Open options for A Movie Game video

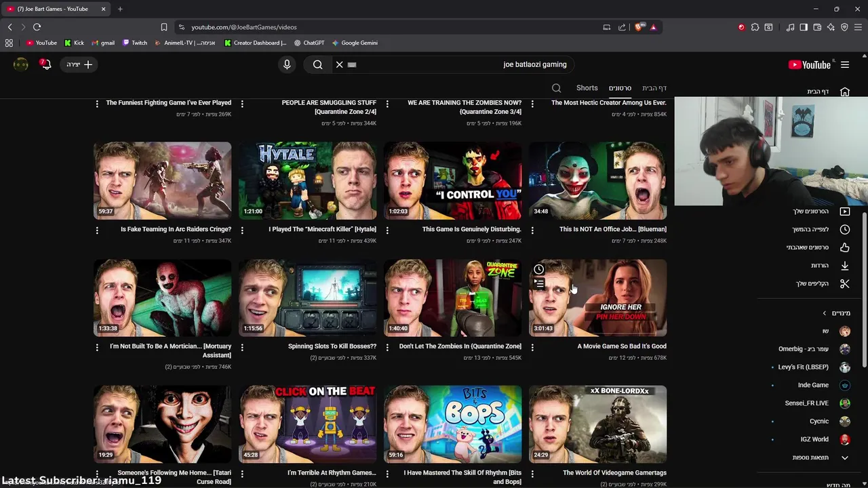pyautogui.click(x=532, y=347)
